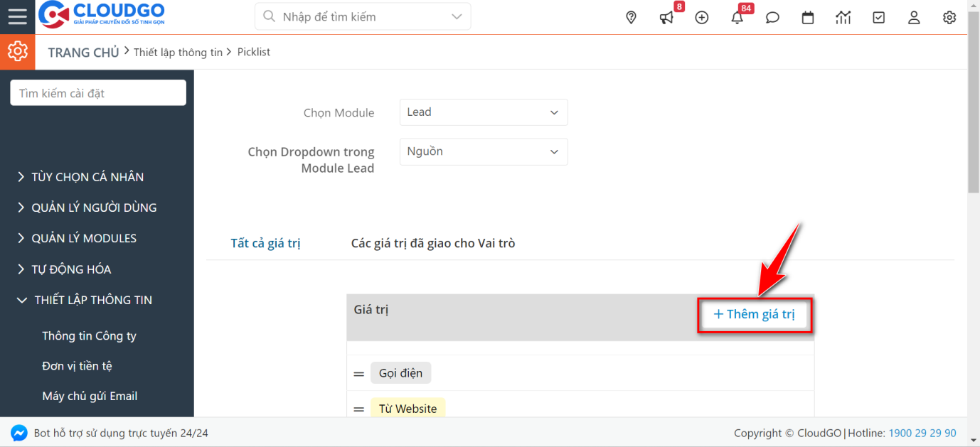Click the Tìm kiếm cài đặt search field
The width and height of the screenshot is (980, 447).
click(97, 92)
